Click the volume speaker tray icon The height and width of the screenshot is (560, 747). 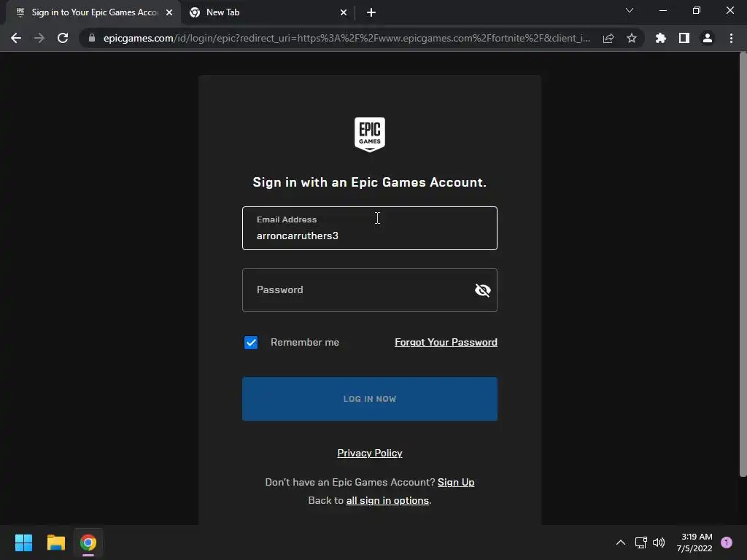coord(659,542)
